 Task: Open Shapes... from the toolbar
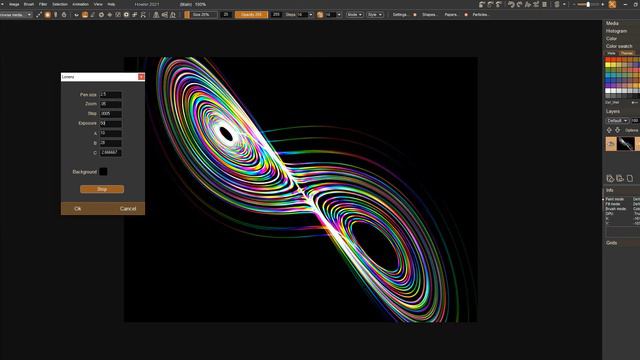pos(429,15)
